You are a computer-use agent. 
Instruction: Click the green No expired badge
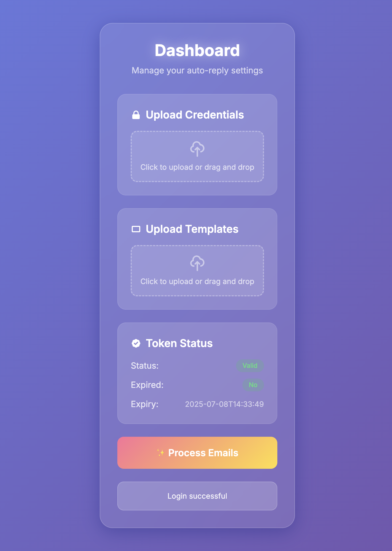253,385
